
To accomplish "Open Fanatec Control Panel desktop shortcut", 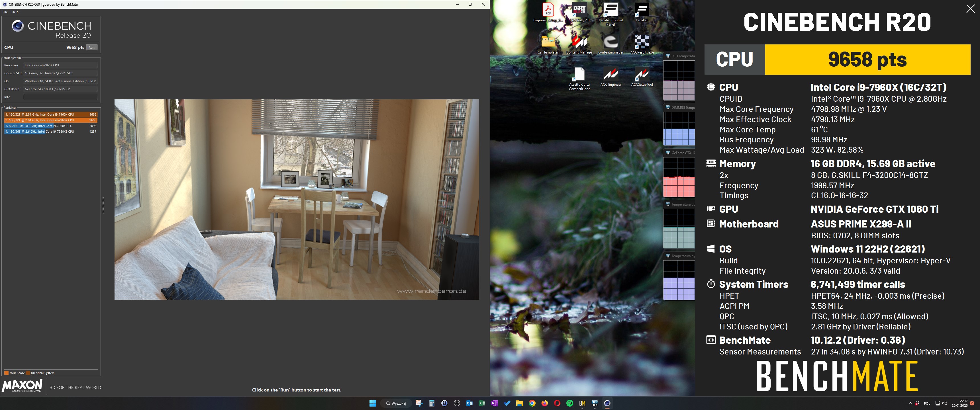I will coord(611,14).
